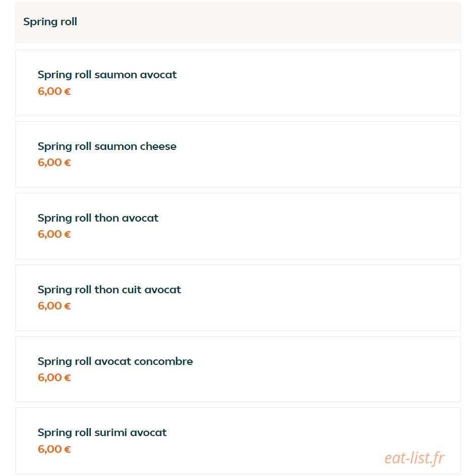This screenshot has width=472, height=476.
Task: Open Spring roll thon avocat
Action: (98, 218)
